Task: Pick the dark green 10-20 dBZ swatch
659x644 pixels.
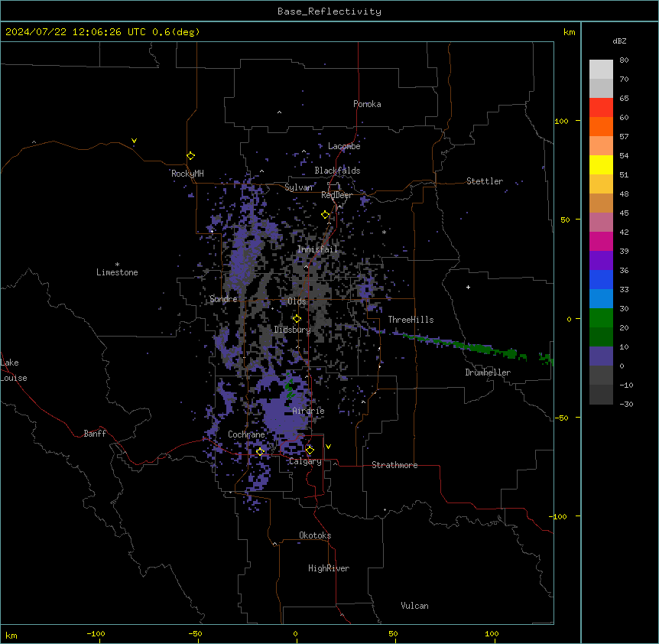Action: (601, 337)
